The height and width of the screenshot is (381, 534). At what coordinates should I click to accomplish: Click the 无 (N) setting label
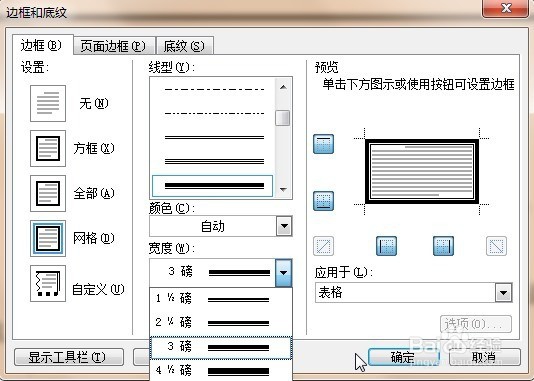94,104
